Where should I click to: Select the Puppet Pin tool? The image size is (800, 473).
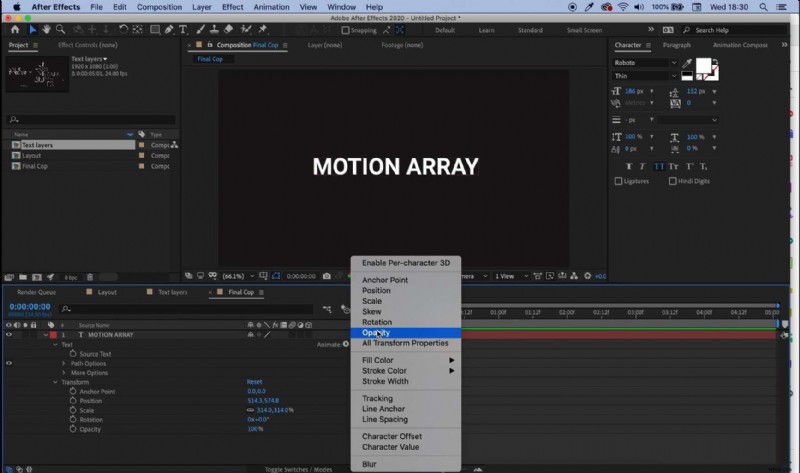263,30
